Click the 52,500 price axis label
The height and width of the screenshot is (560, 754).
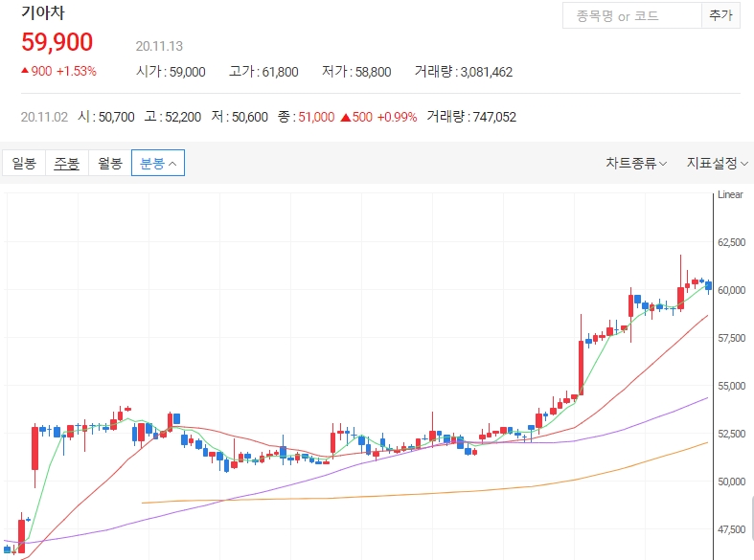[731, 434]
